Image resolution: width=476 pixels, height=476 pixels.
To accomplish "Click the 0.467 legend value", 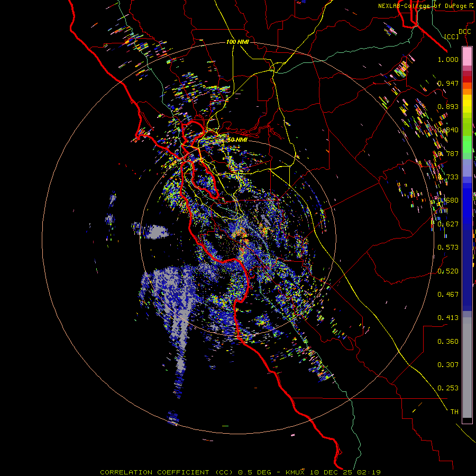I will 448,294.
